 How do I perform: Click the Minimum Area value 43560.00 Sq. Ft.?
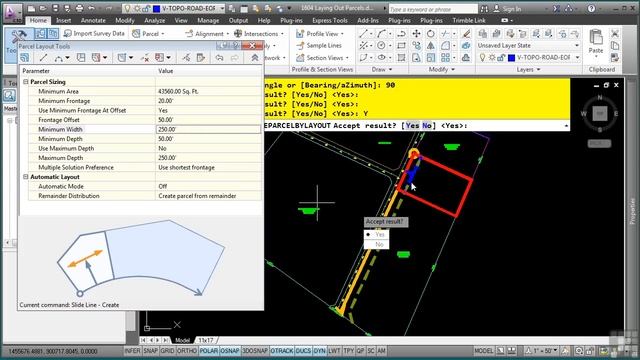point(178,91)
